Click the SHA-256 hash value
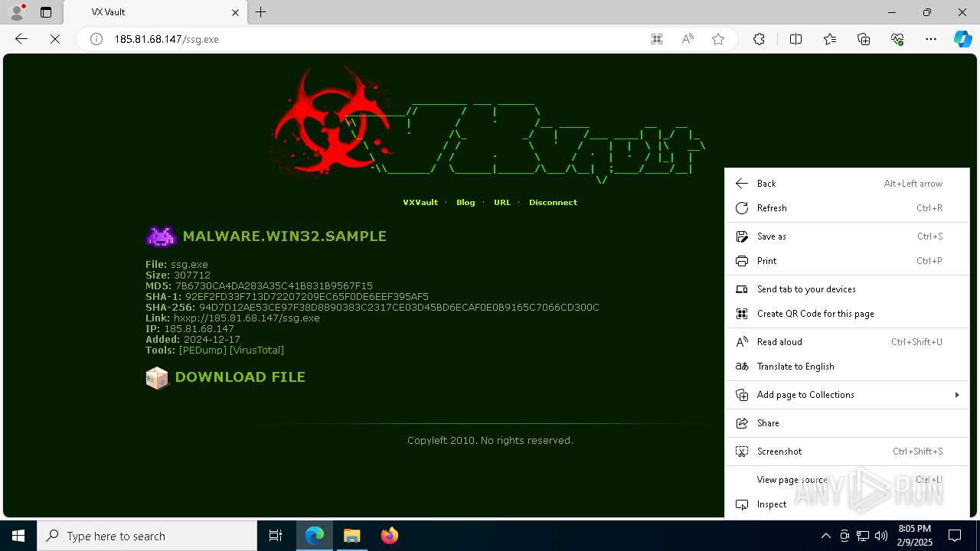The width and height of the screenshot is (980, 551). coord(399,308)
